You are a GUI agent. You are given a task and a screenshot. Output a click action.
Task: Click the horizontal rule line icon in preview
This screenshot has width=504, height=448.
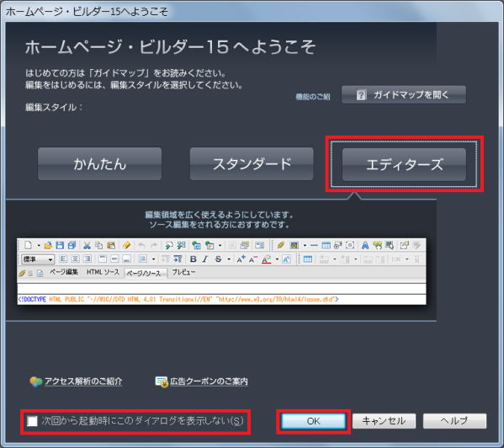[x=314, y=246]
